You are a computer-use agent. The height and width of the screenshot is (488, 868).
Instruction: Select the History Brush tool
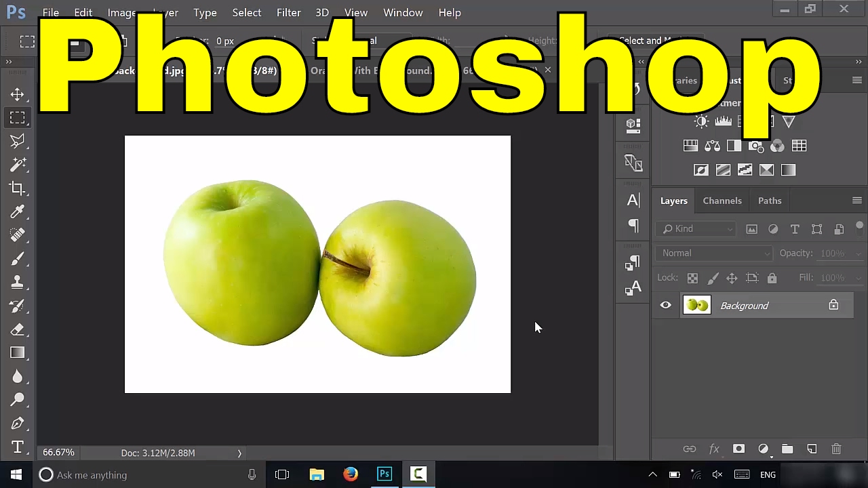click(18, 306)
